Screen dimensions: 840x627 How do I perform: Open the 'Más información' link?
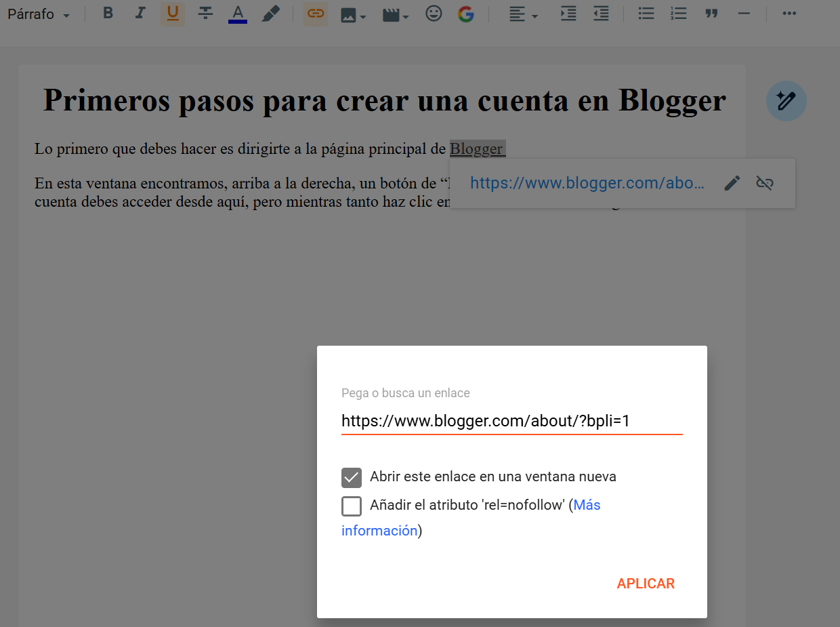coord(587,505)
